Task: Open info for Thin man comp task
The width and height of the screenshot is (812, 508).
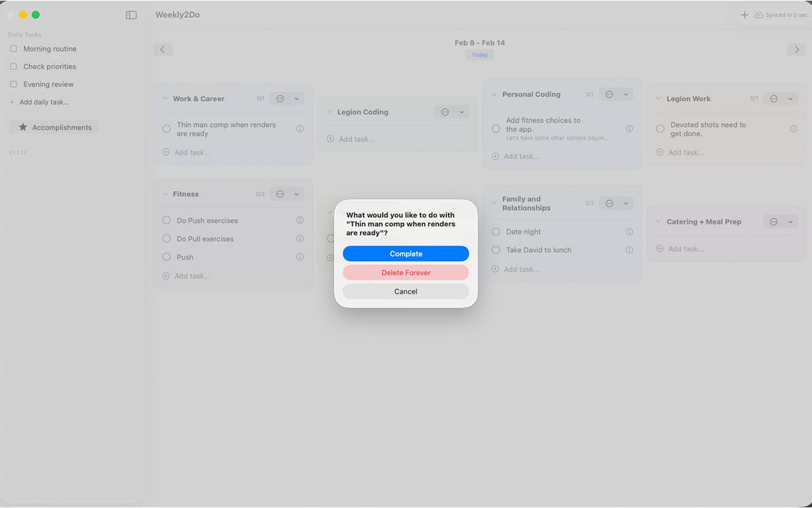Action: coord(300,128)
